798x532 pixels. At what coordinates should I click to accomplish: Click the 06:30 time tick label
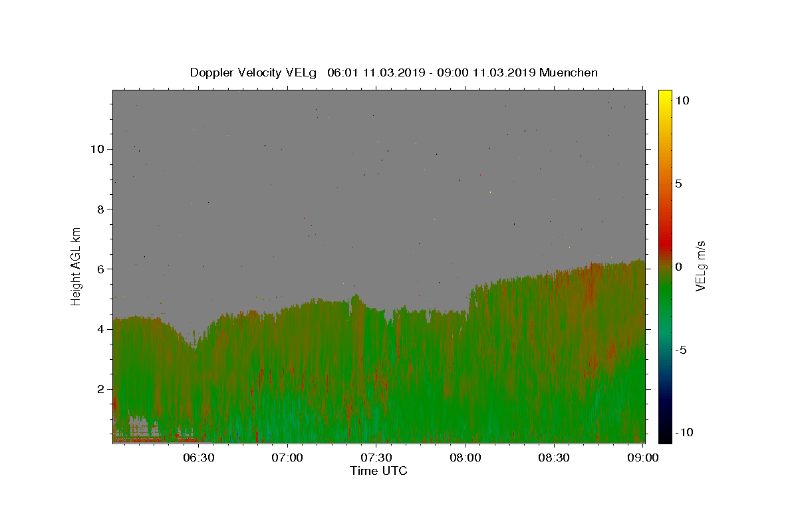coord(199,458)
